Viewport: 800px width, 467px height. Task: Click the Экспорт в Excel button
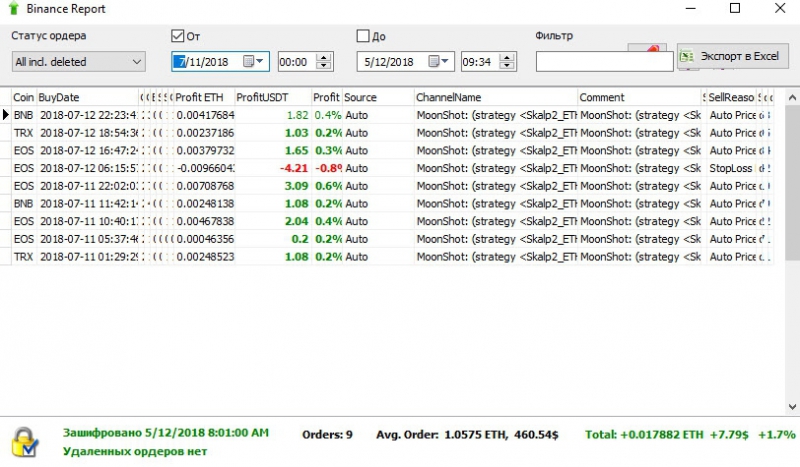[733, 56]
